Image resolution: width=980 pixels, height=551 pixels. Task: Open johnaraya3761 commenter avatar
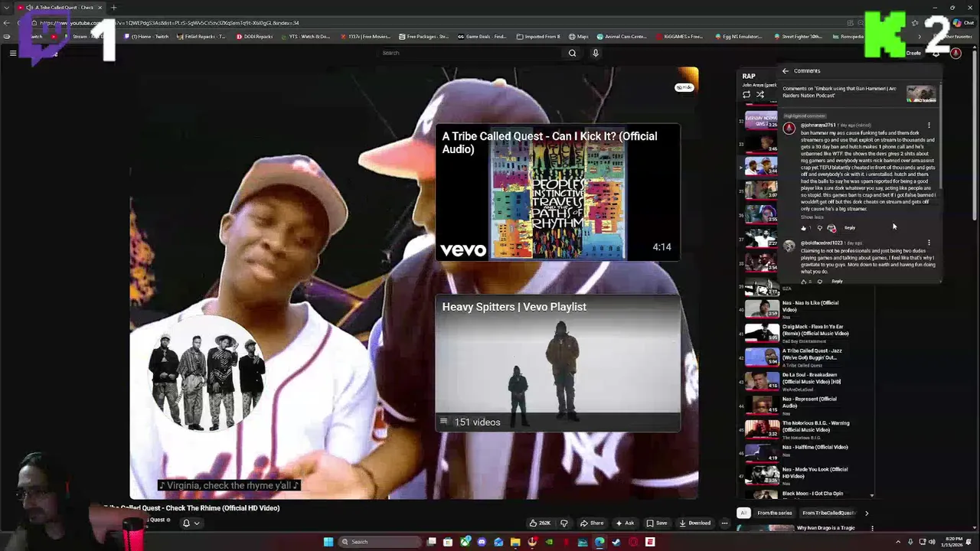pos(789,129)
